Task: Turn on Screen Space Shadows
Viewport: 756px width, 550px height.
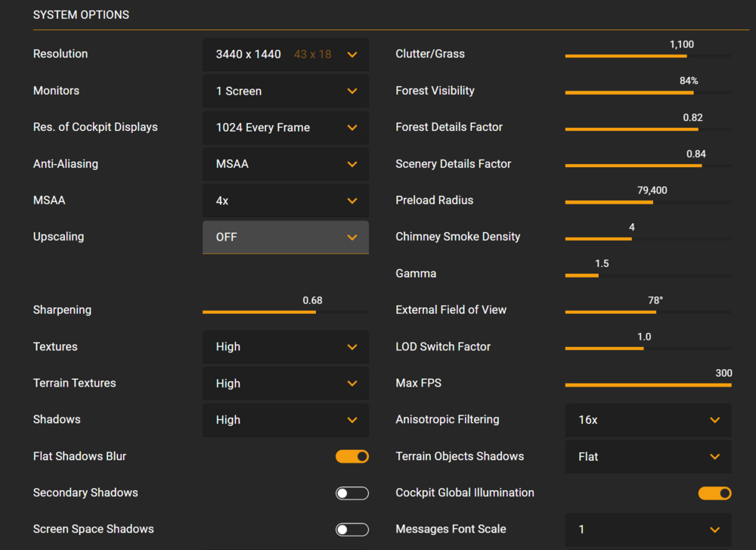Action: (x=352, y=530)
